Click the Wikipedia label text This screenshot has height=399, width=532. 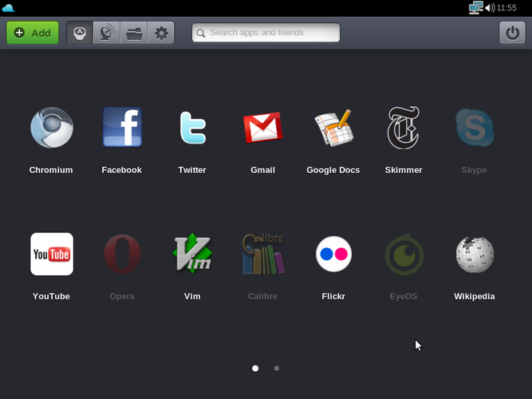[475, 296]
